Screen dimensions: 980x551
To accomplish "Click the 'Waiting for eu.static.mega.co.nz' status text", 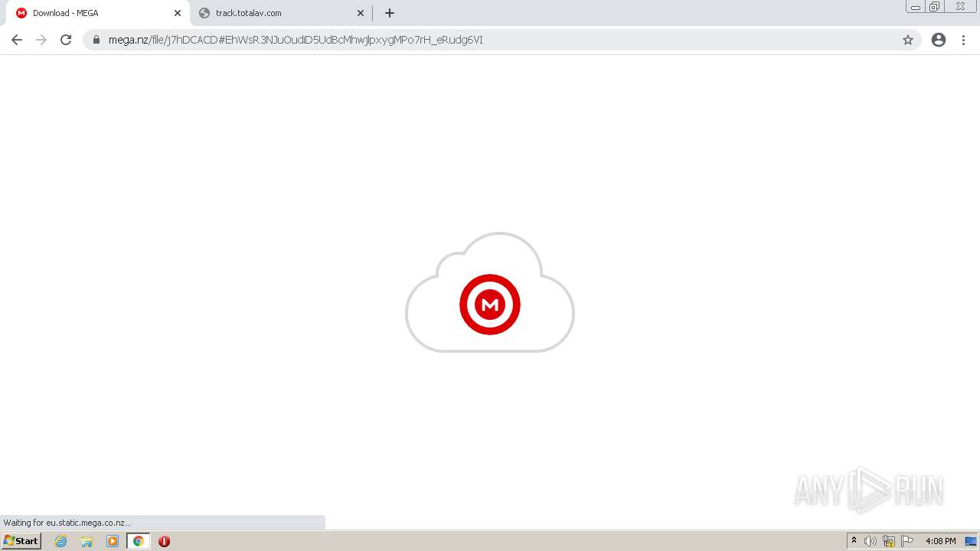I will [x=67, y=523].
